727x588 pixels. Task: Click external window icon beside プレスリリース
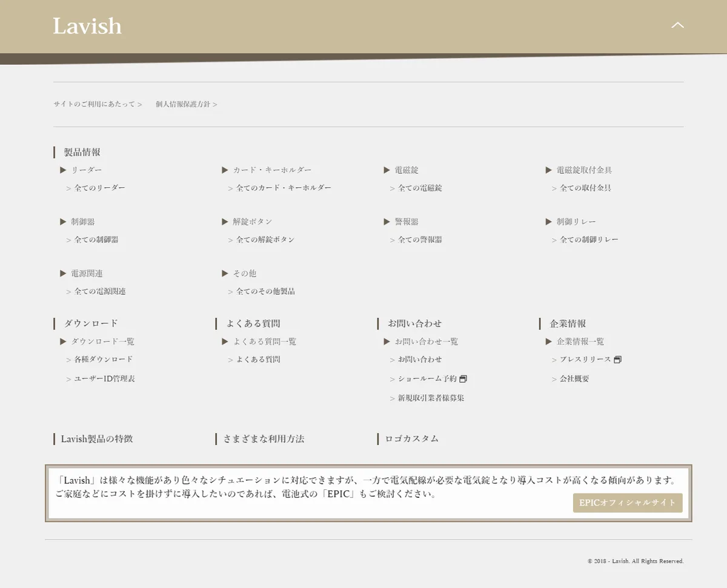click(x=617, y=360)
